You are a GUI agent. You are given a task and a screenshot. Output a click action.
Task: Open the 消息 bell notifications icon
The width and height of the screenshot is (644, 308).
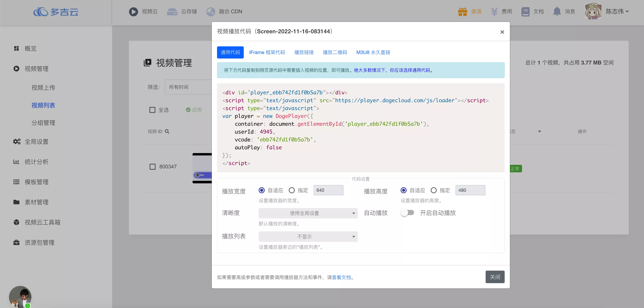(x=557, y=12)
